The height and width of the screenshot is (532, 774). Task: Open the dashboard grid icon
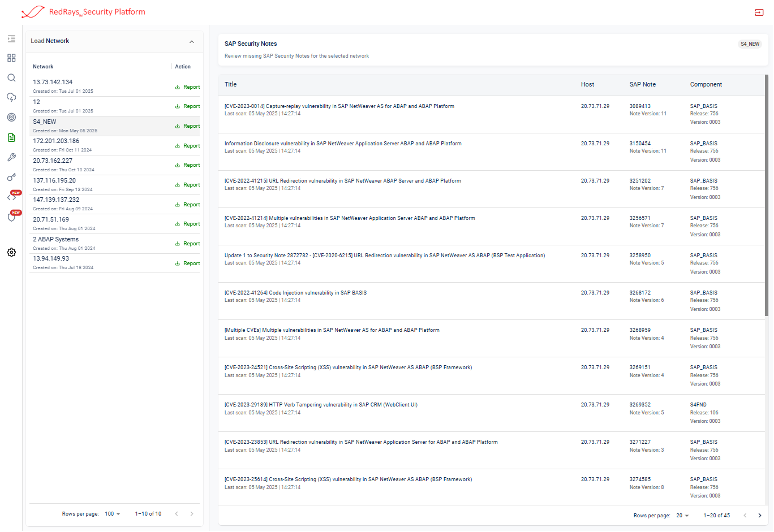[11, 58]
